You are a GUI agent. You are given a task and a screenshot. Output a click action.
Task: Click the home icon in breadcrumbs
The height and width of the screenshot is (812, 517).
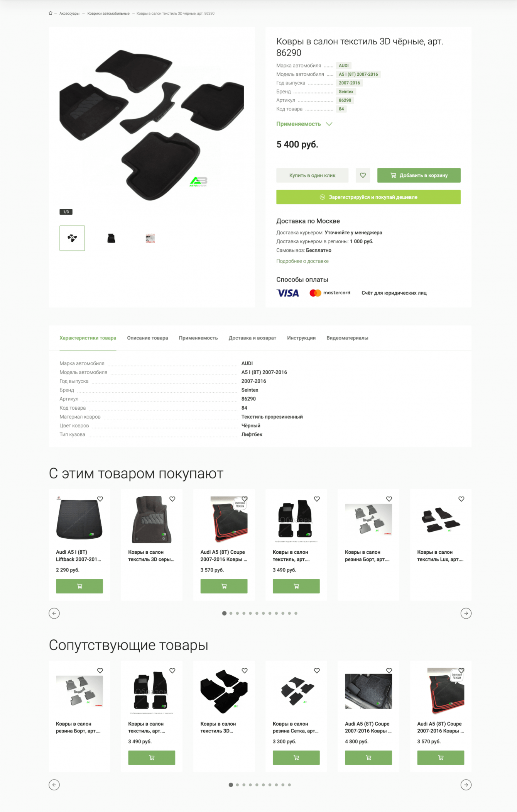pos(51,13)
